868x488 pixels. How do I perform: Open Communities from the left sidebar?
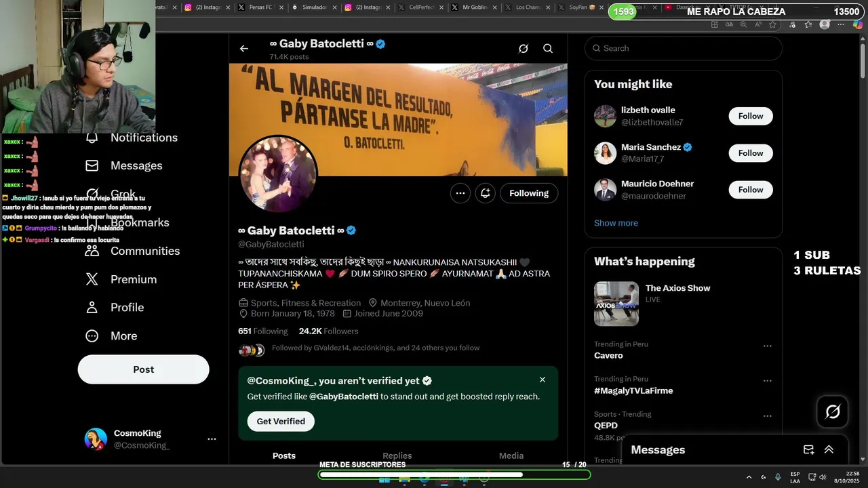click(132, 251)
